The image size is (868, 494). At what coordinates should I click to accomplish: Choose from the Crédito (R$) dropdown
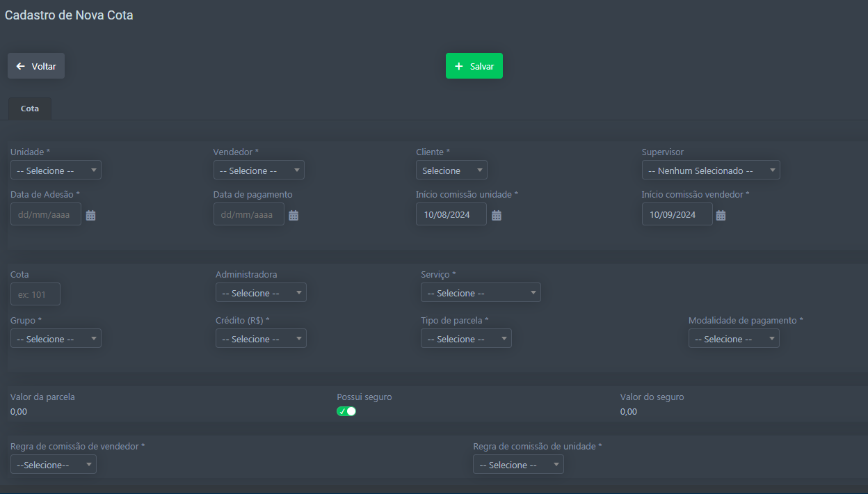pos(261,339)
